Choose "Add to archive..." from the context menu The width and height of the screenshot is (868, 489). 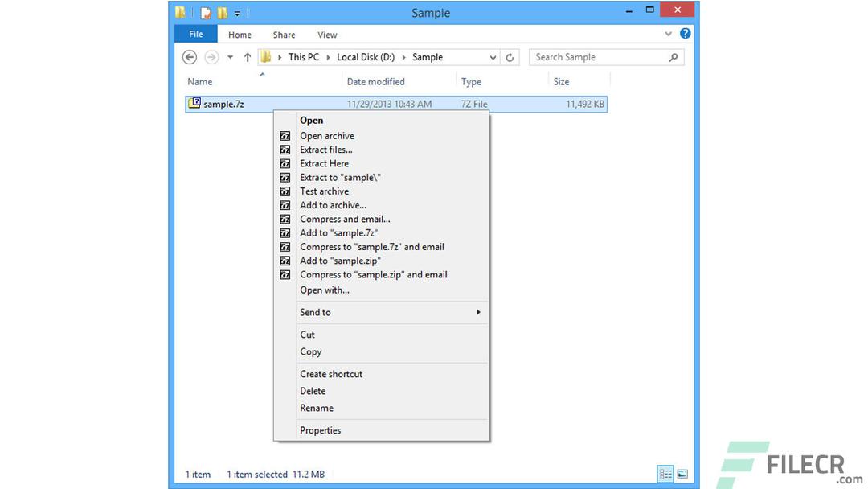333,204
